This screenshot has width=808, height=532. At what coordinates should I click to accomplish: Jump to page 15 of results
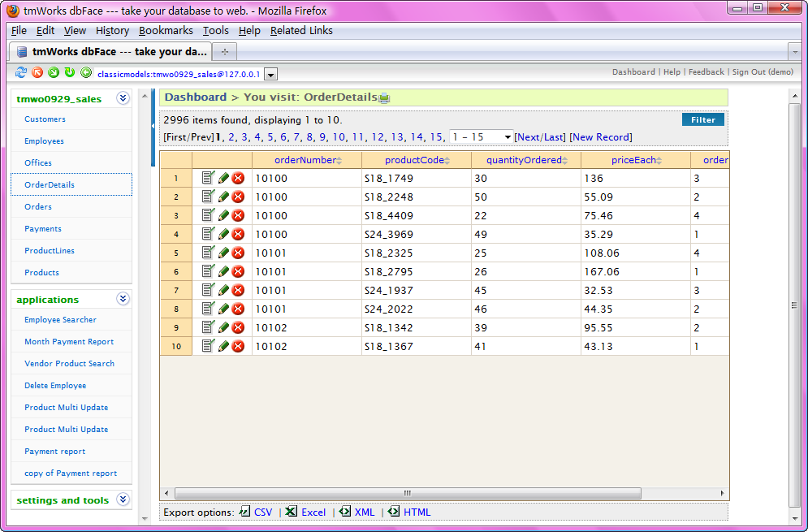coord(436,137)
